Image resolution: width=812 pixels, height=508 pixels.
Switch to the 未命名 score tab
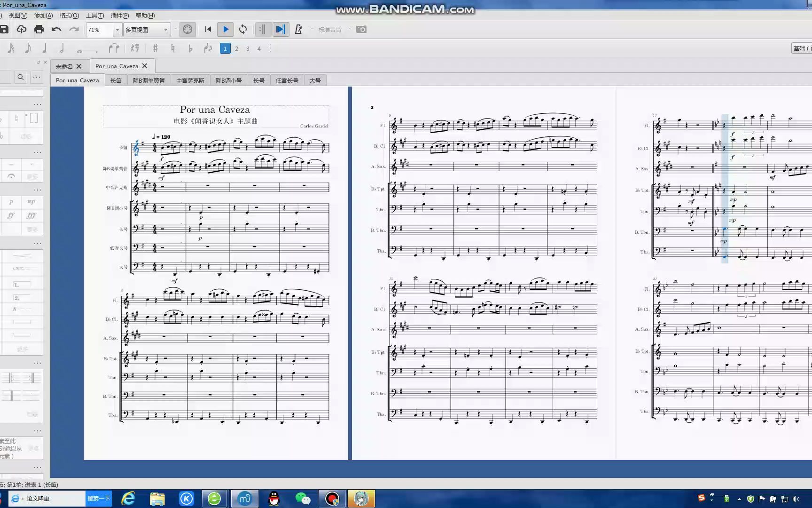(x=64, y=66)
